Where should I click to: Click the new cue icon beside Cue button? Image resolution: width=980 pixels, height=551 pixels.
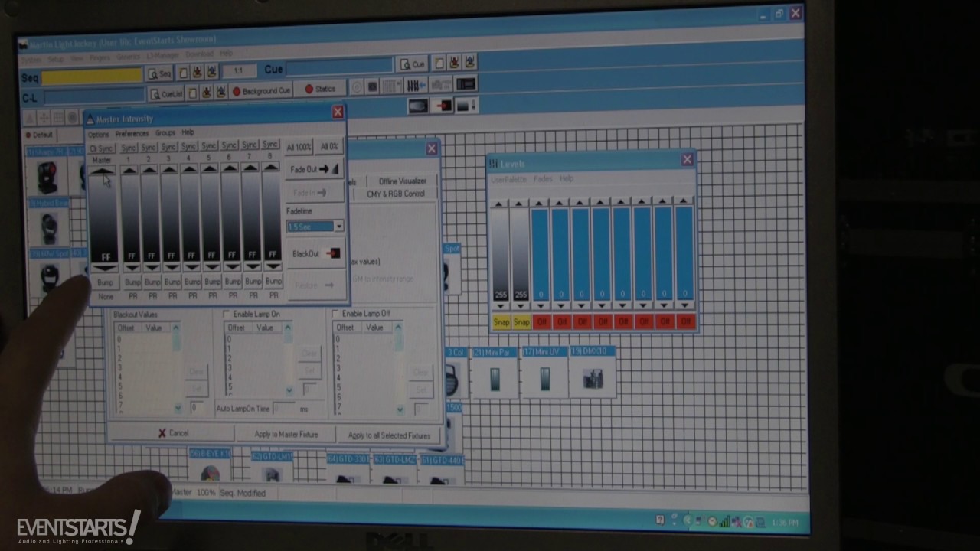(439, 63)
